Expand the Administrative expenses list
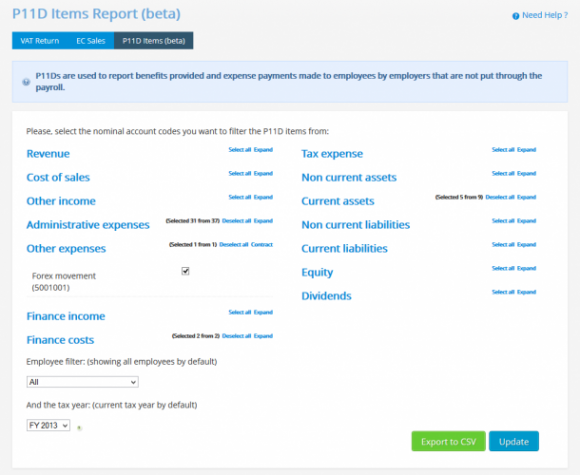 click(263, 221)
